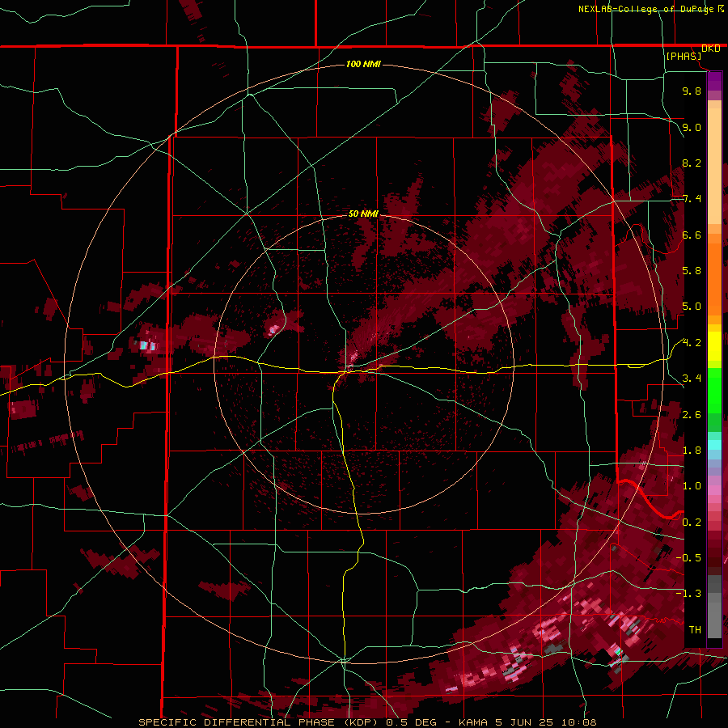Select the -1.3 legend value
The image size is (728, 728).
point(688,594)
